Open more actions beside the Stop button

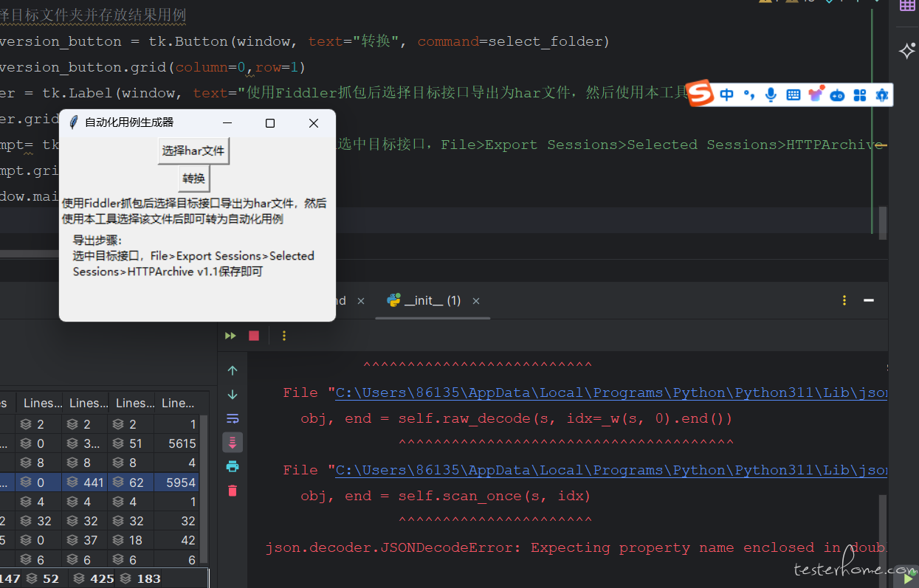284,336
